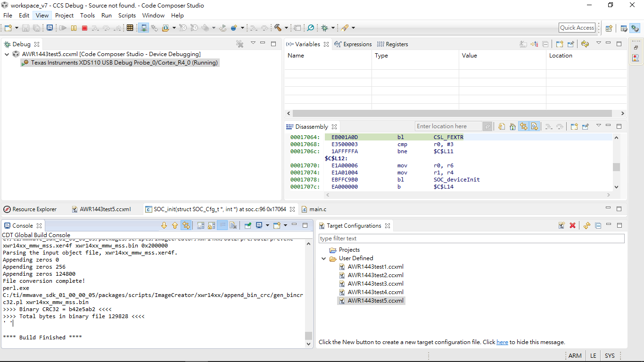Toggle Show Source button in Disassembly toolbar
Screen dimensions: 644x362
(535, 126)
